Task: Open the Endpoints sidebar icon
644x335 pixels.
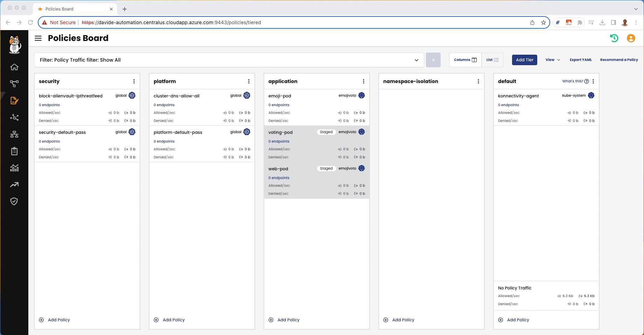Action: click(14, 117)
